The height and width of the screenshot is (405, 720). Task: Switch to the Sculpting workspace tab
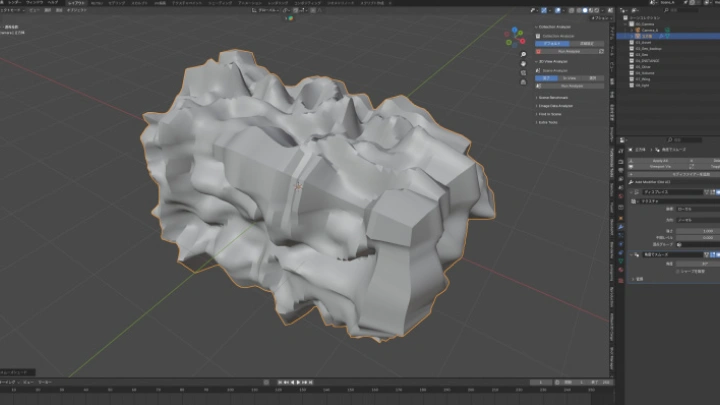(140, 3)
